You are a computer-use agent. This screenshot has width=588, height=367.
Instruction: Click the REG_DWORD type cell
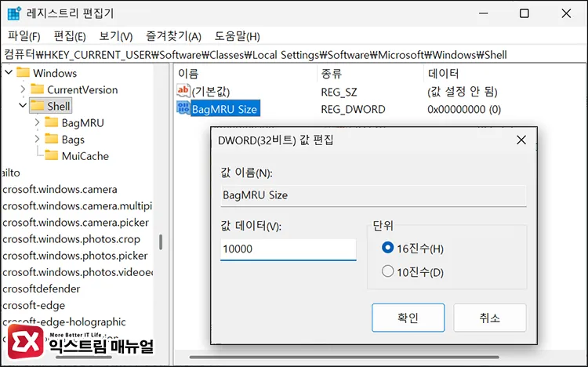pos(353,109)
